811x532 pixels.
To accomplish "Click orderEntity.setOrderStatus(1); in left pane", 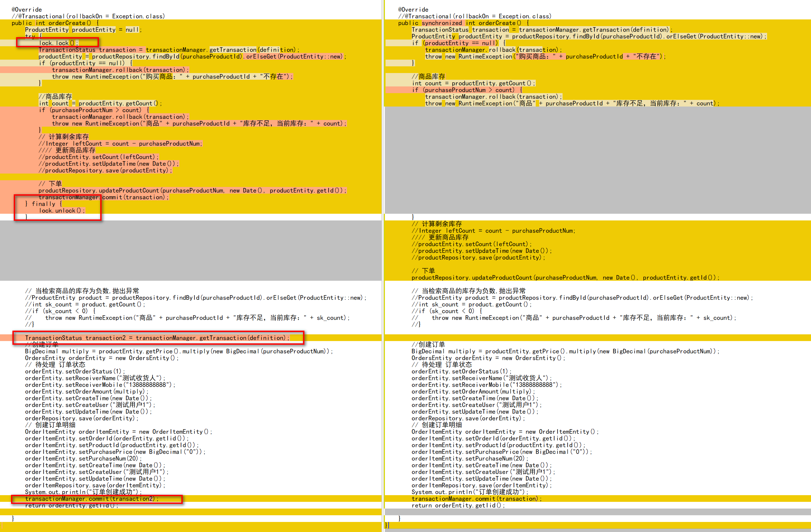I will point(75,371).
